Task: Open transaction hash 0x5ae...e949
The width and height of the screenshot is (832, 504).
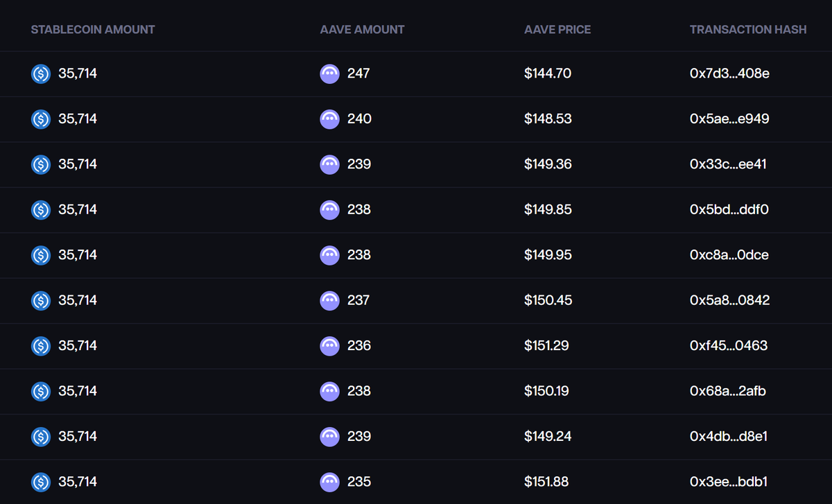Action: click(x=729, y=119)
